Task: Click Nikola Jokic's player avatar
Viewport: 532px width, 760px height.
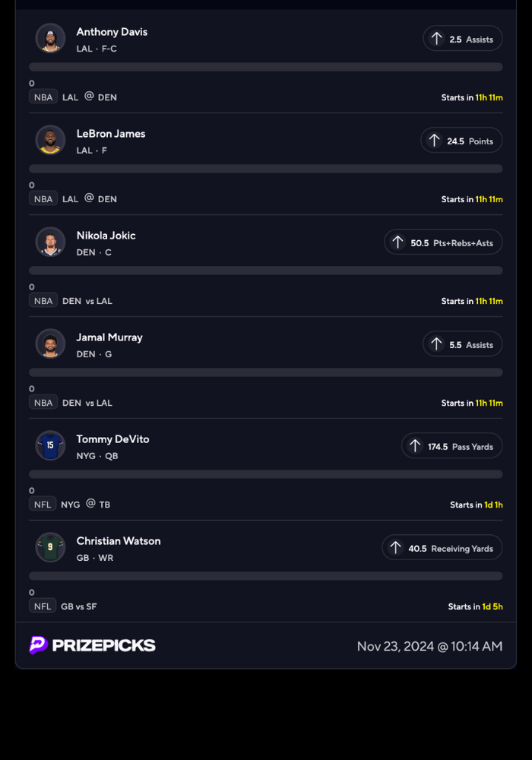Action: click(x=50, y=242)
